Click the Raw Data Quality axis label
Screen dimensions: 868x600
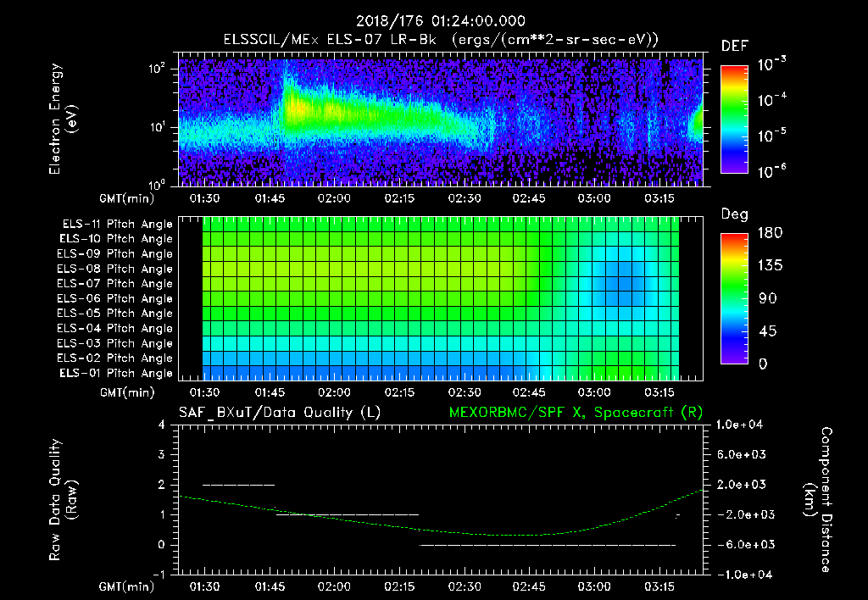coord(63,499)
